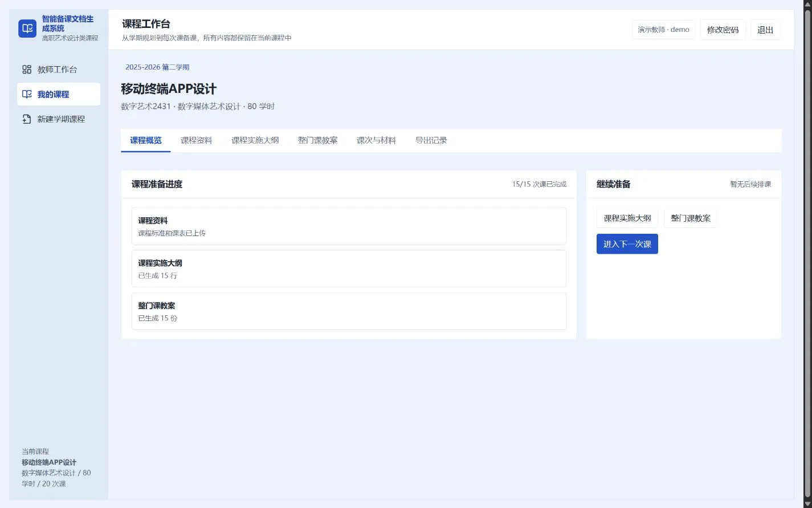This screenshot has width=812, height=508.
Task: Click the 暂无后续排课 label
Action: tap(750, 184)
